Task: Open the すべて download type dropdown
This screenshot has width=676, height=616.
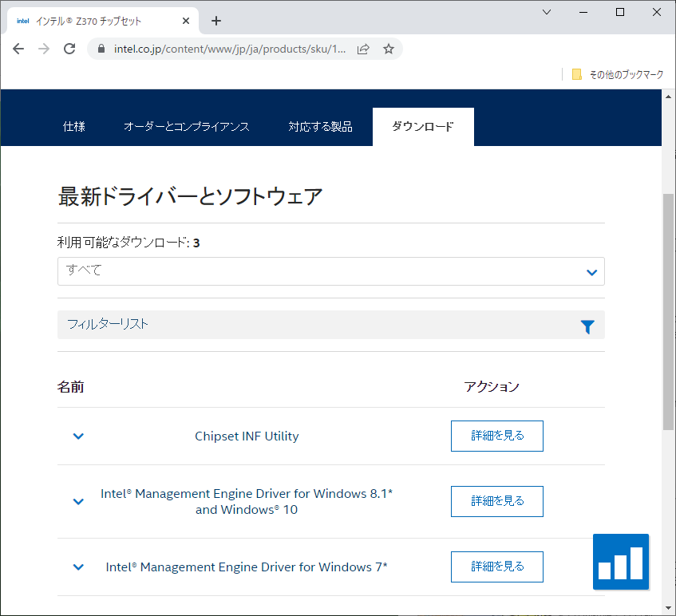Action: point(331,271)
